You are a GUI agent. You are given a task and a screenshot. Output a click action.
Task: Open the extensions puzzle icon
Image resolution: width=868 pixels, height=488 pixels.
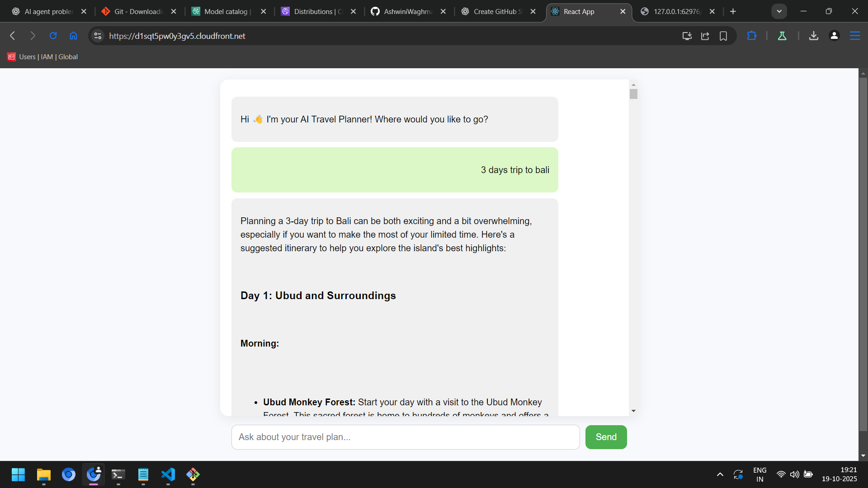(x=751, y=36)
